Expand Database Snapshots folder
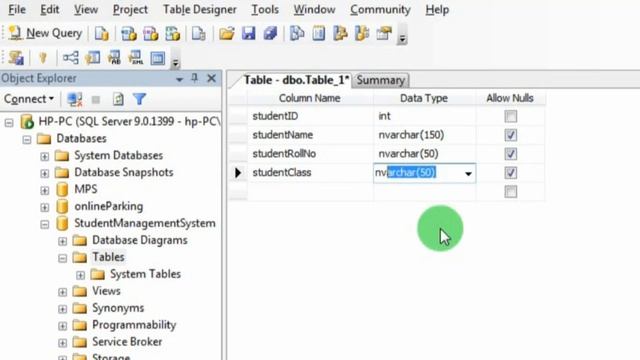This screenshot has height=360, width=640. tap(44, 173)
